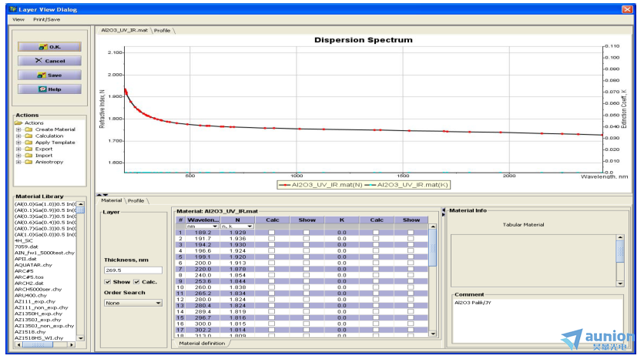Open the wavelength unit dropdown showing nm
The width and height of the screenshot is (644, 359).
[x=202, y=226]
